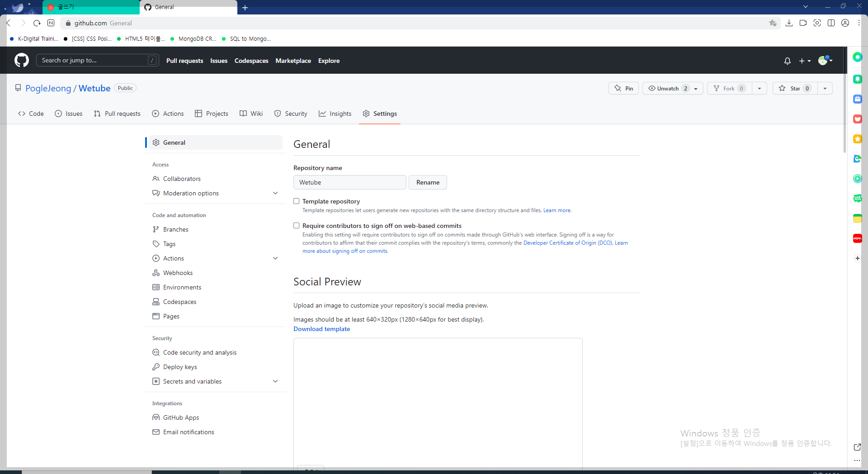The height and width of the screenshot is (474, 868).
Task: Open Pages settings
Action: pos(216,316)
